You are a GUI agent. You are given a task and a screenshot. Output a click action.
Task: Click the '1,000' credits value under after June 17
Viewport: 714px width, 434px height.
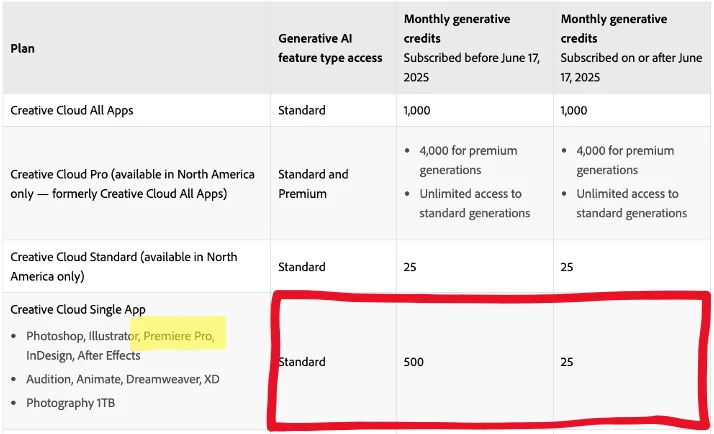coord(574,110)
